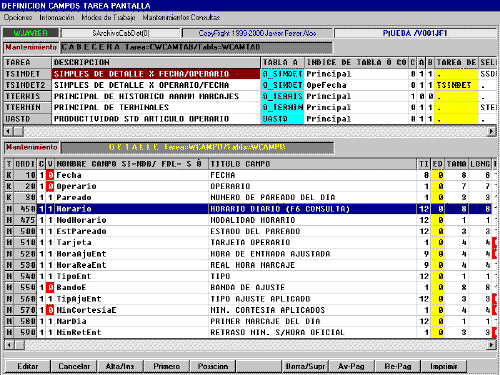Select the HoraReaEnt field name
Screen dimensions: 500x375
[x=131, y=265]
